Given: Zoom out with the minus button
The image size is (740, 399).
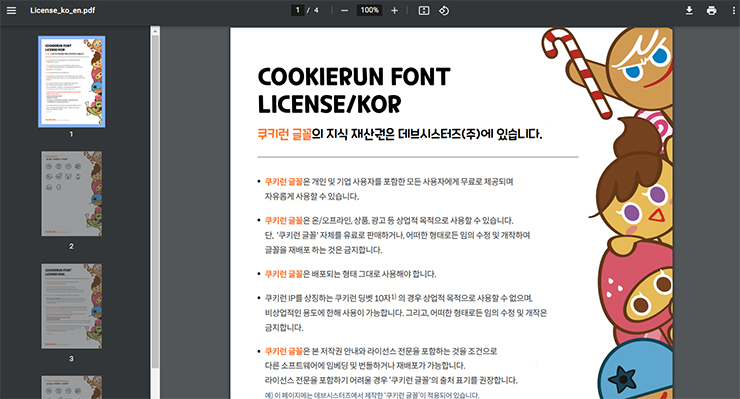Looking at the screenshot, I should (x=345, y=10).
